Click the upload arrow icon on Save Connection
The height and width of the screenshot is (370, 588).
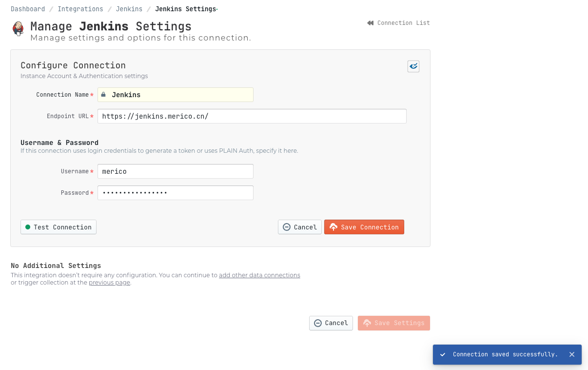[x=333, y=226]
